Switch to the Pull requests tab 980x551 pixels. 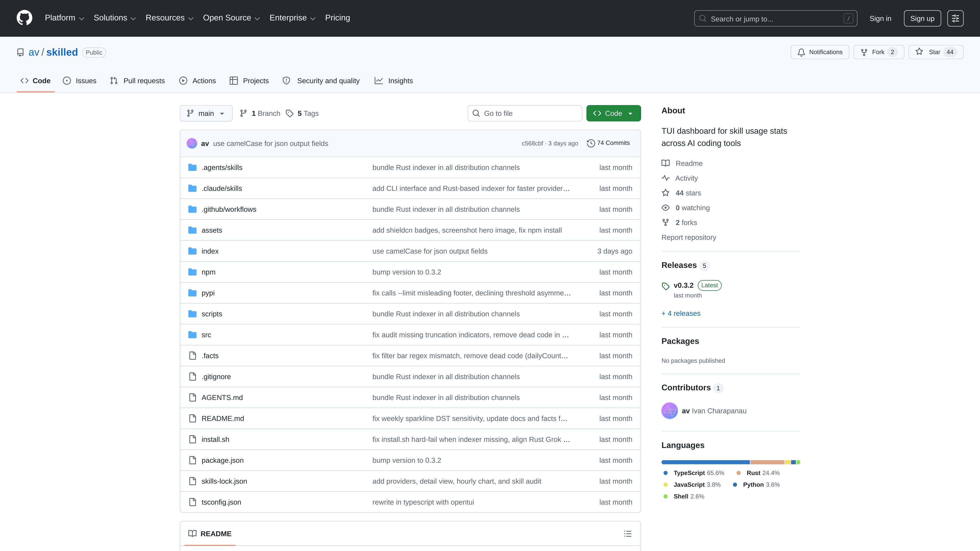[x=137, y=81]
